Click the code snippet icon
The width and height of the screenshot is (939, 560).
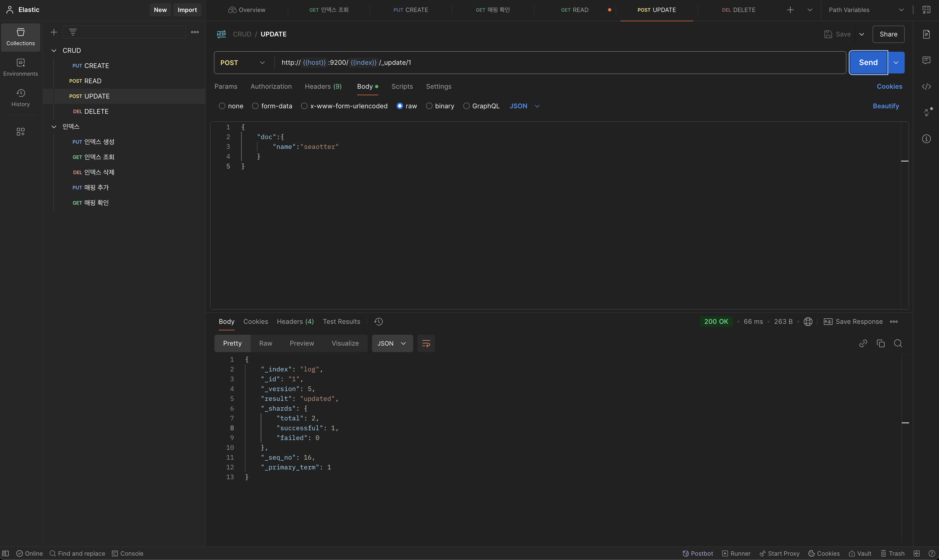tap(926, 87)
